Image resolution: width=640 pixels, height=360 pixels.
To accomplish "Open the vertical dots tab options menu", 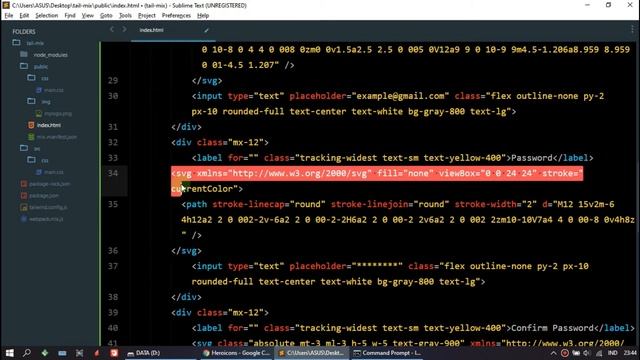I will tap(632, 29).
